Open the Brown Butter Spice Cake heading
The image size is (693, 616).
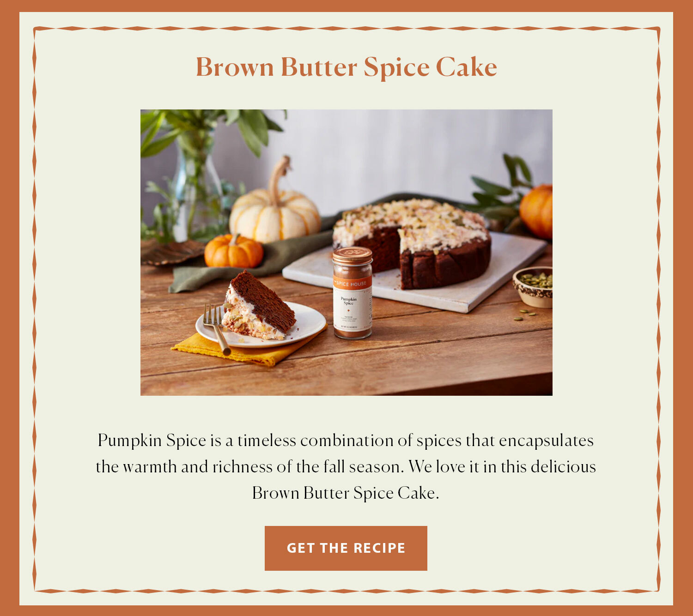(346, 67)
